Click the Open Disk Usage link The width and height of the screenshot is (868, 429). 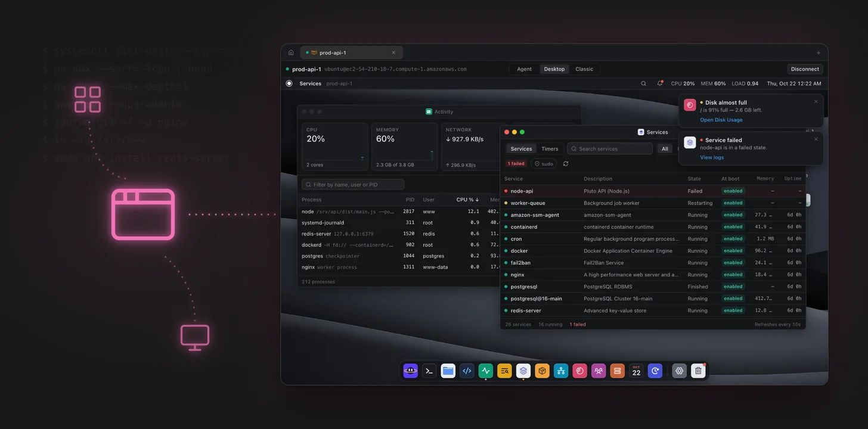(721, 120)
